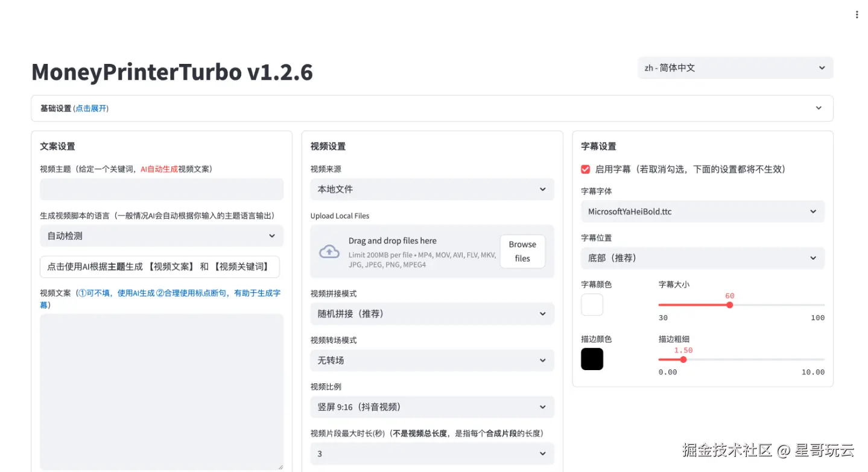Click the MoneyPrinterTurbo v1.2.6 title

[x=172, y=72]
